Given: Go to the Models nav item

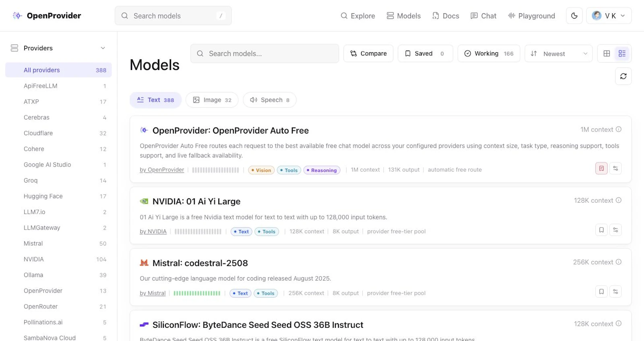Looking at the screenshot, I should click(x=404, y=16).
